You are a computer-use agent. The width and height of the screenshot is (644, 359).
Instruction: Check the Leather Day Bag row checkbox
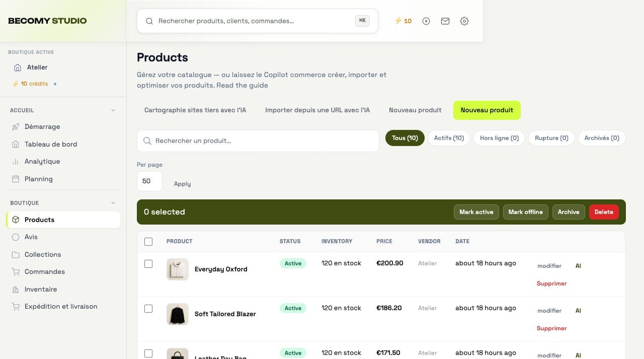148,353
